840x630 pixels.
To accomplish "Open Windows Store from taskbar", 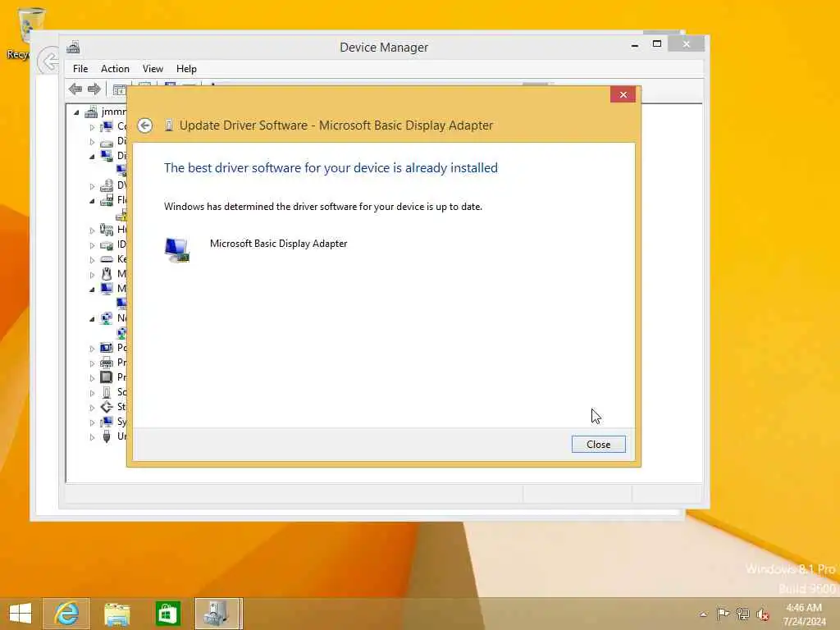I will pos(167,614).
